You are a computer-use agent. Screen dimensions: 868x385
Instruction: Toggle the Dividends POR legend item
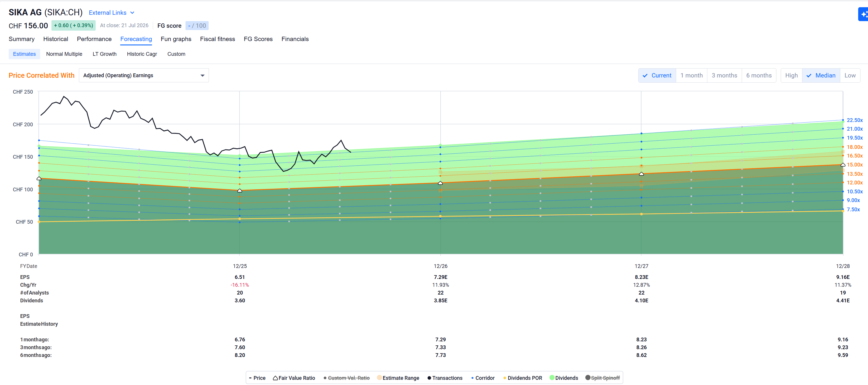(523, 378)
